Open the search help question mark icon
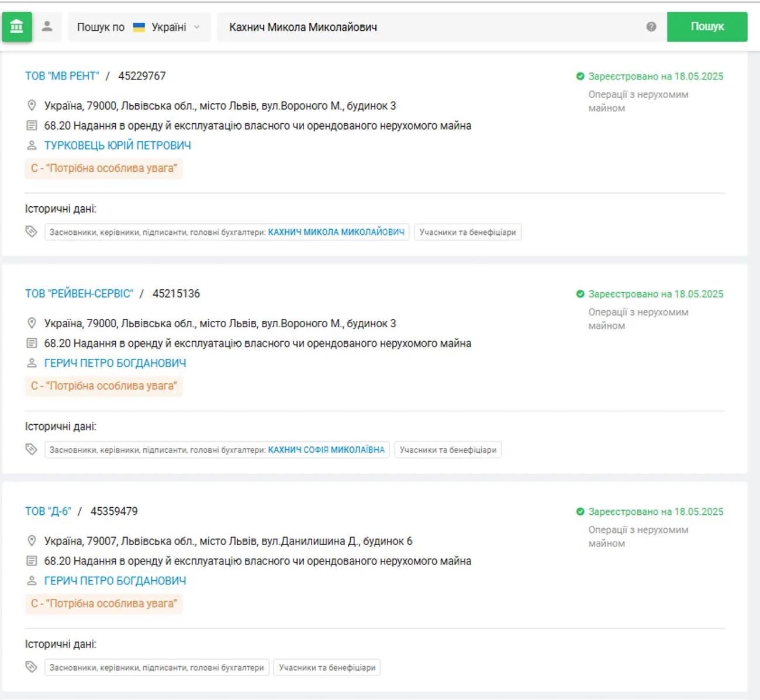This screenshot has width=760, height=700. tap(651, 27)
